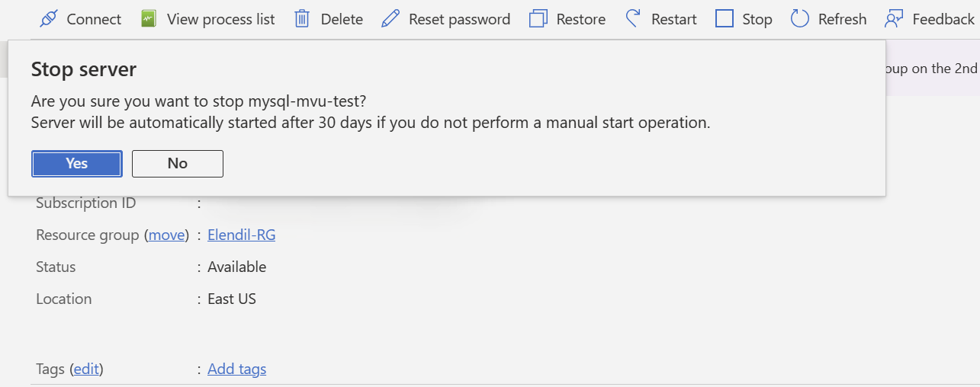Select the Reset password pencil icon
This screenshot has width=980, height=387.
[390, 19]
